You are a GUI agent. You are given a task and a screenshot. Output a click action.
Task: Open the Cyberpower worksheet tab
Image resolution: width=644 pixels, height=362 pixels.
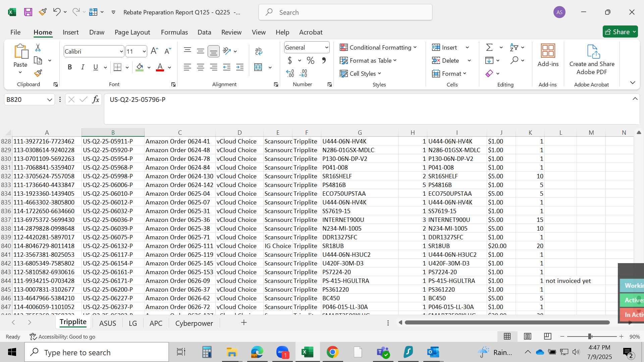(x=194, y=323)
